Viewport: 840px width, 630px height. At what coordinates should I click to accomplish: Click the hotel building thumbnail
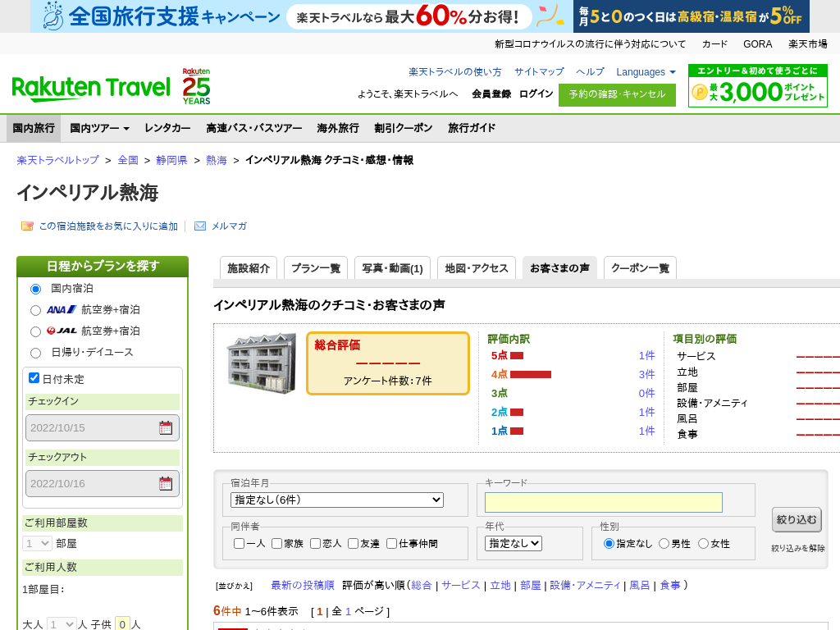pos(262,363)
